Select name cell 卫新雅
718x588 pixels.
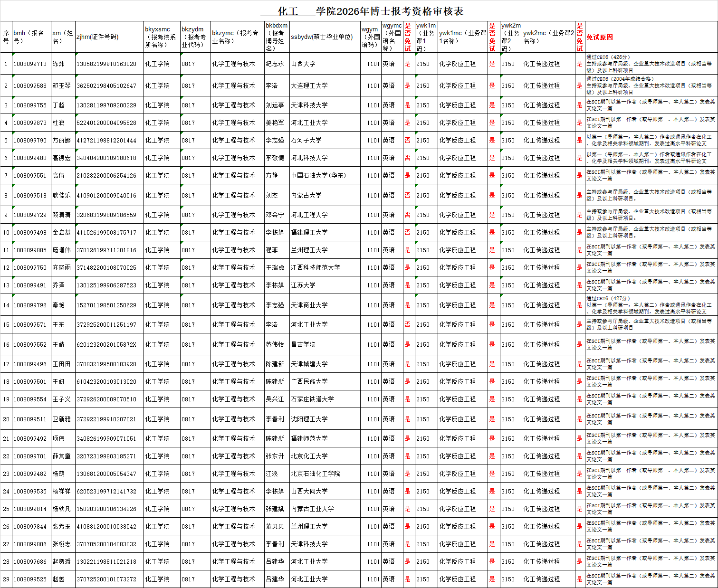click(x=61, y=419)
